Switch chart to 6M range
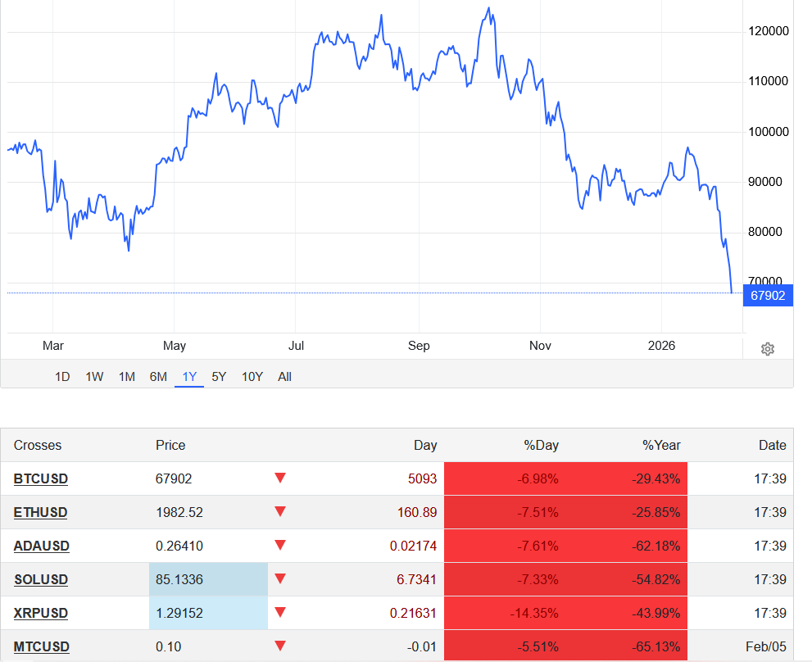Viewport: 812px width, 662px height. [158, 377]
